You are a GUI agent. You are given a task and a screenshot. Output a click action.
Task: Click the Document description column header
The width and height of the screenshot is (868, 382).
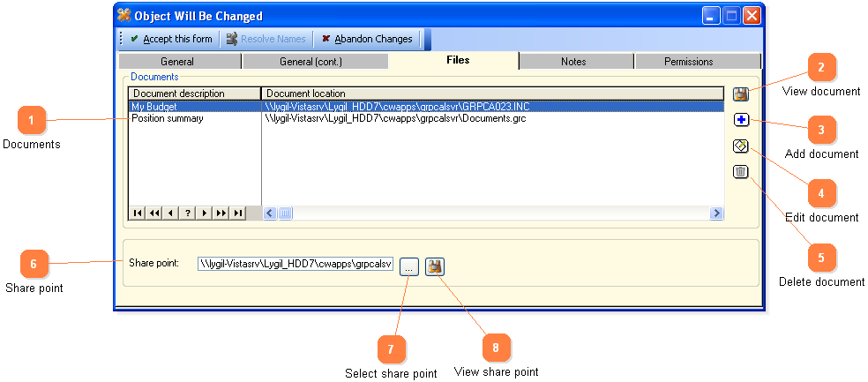(194, 94)
